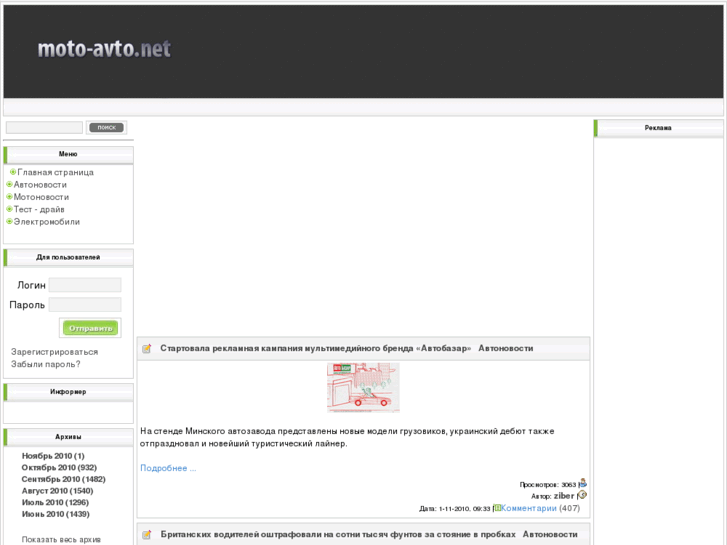Click the author icon next to ziber
The image size is (727, 545).
coord(582,495)
